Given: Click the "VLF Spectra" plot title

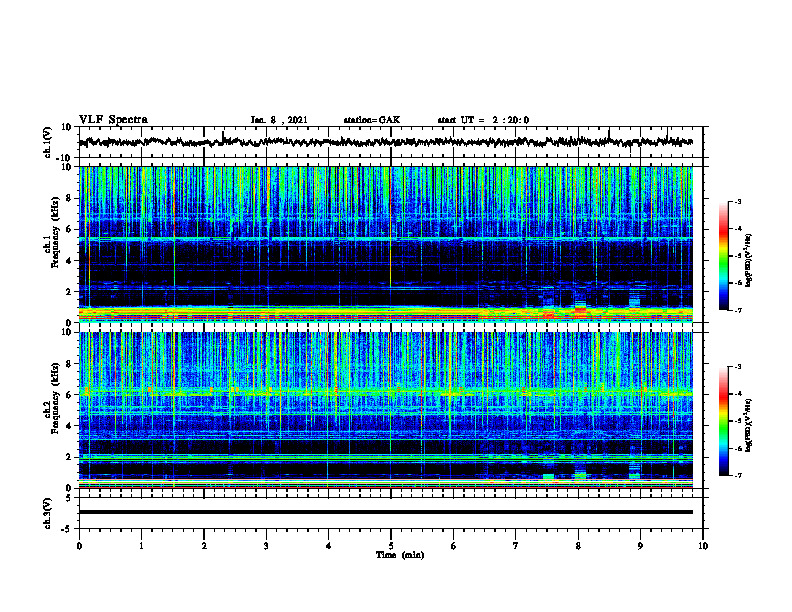Looking at the screenshot, I should click(x=113, y=120).
